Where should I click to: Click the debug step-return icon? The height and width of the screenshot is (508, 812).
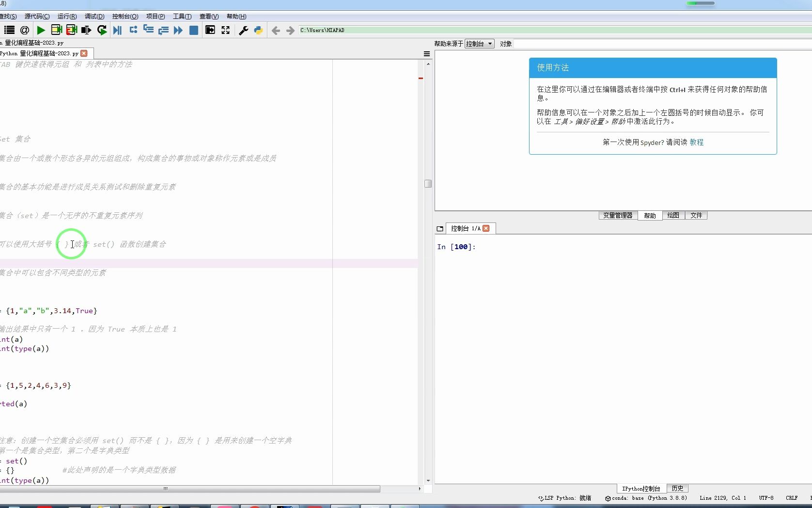163,30
